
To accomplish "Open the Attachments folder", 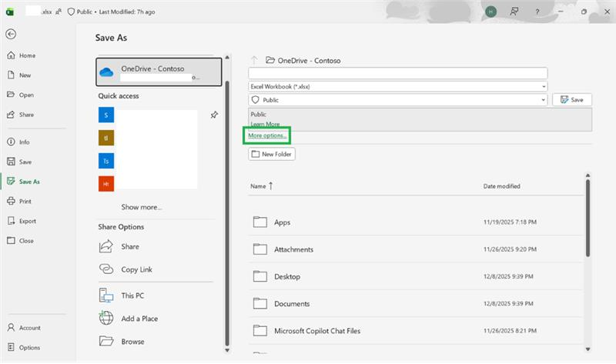I will 416,249.
